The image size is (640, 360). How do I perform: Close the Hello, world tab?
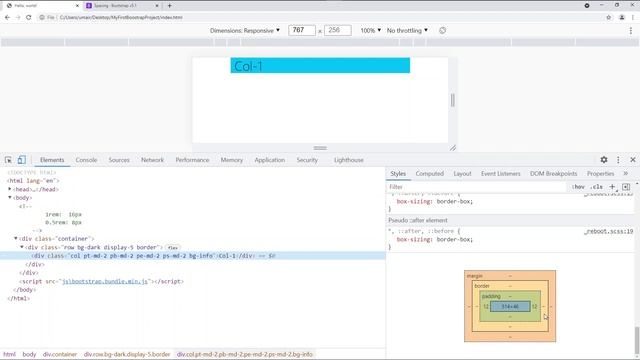(x=77, y=6)
